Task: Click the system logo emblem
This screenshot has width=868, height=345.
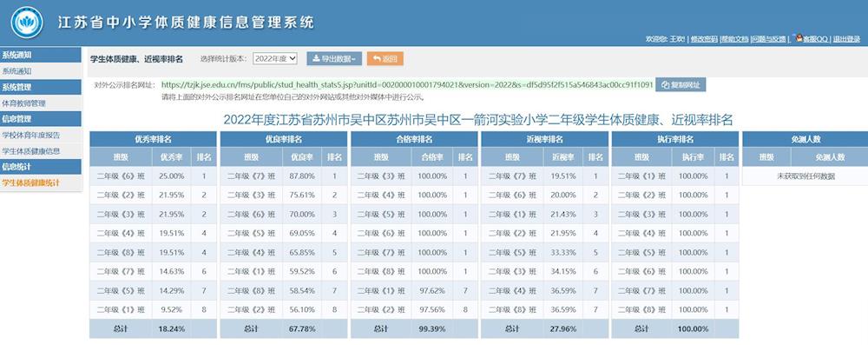Action: (26, 23)
